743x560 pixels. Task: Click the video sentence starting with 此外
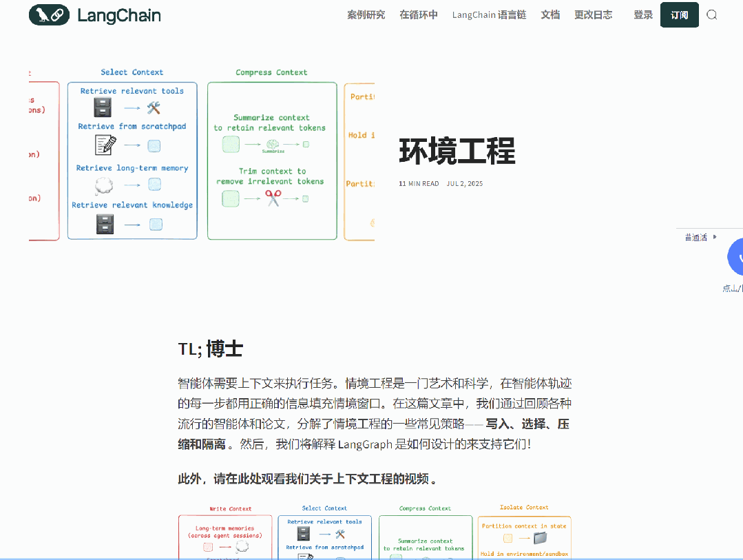click(306, 479)
